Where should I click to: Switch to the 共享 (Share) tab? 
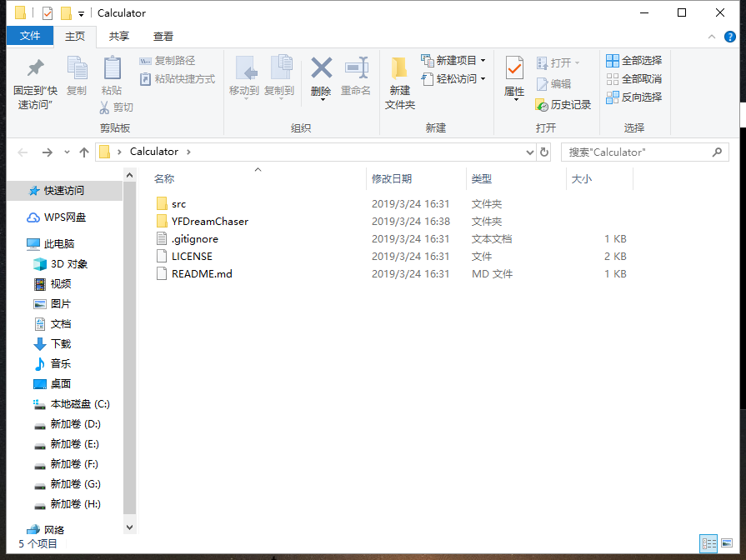click(119, 36)
